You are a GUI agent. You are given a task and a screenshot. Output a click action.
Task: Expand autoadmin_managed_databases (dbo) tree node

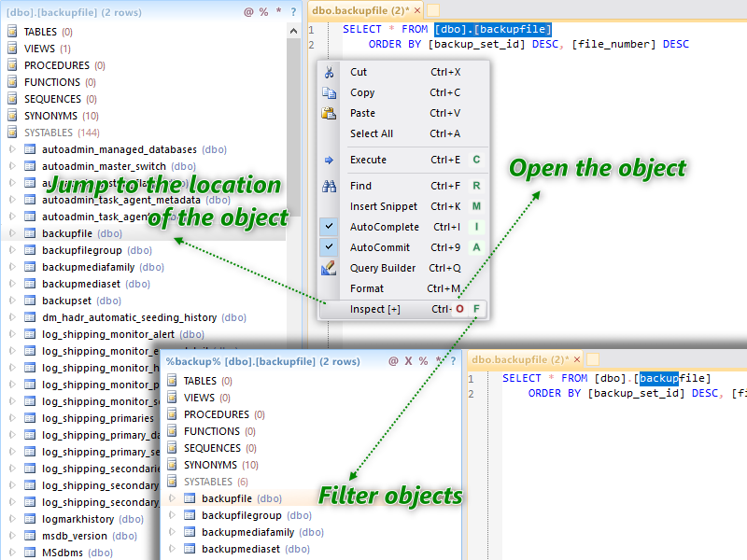tap(12, 149)
